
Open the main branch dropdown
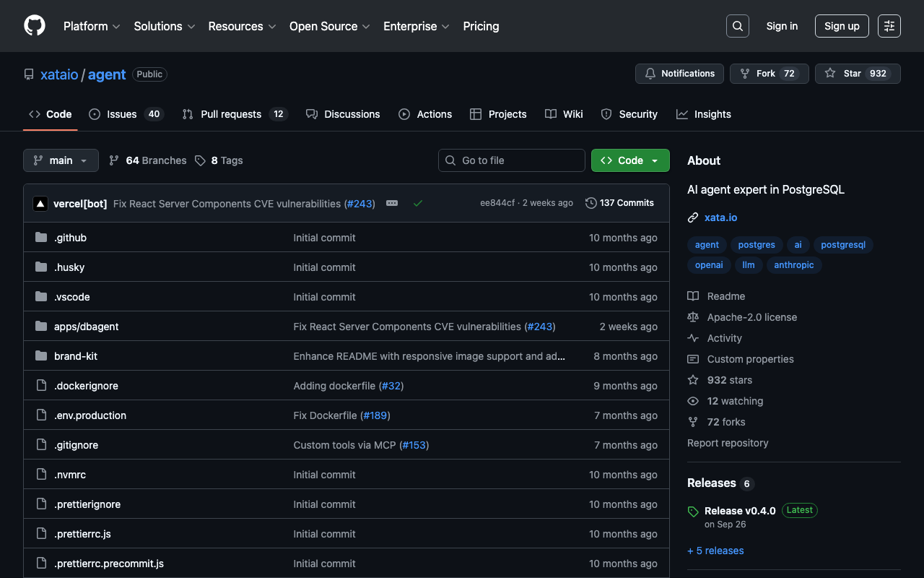61,160
